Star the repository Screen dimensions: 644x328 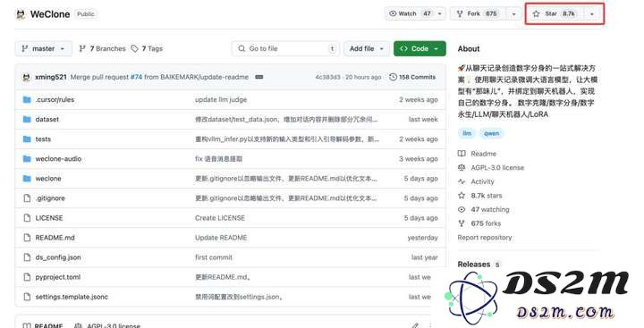tap(555, 13)
